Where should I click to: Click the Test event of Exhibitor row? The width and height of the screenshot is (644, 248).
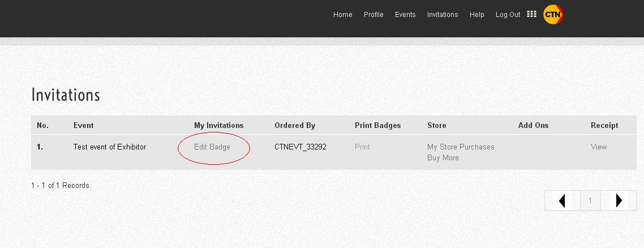click(110, 147)
